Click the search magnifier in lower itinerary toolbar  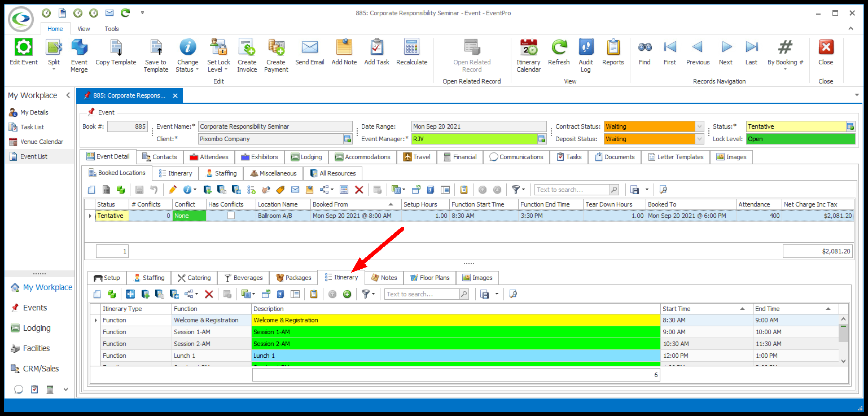click(x=464, y=294)
